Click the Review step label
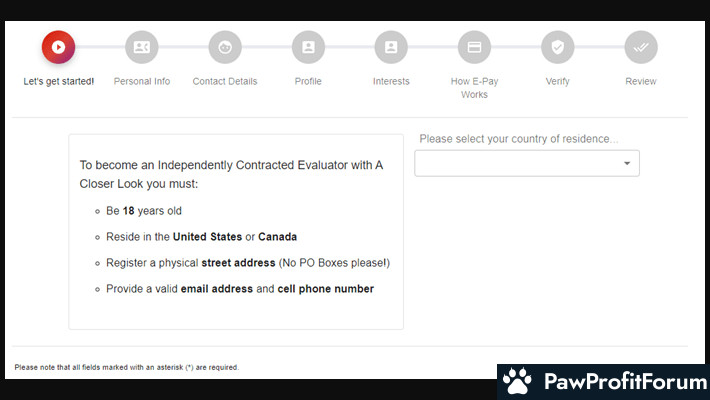The width and height of the screenshot is (710, 400). tap(641, 82)
